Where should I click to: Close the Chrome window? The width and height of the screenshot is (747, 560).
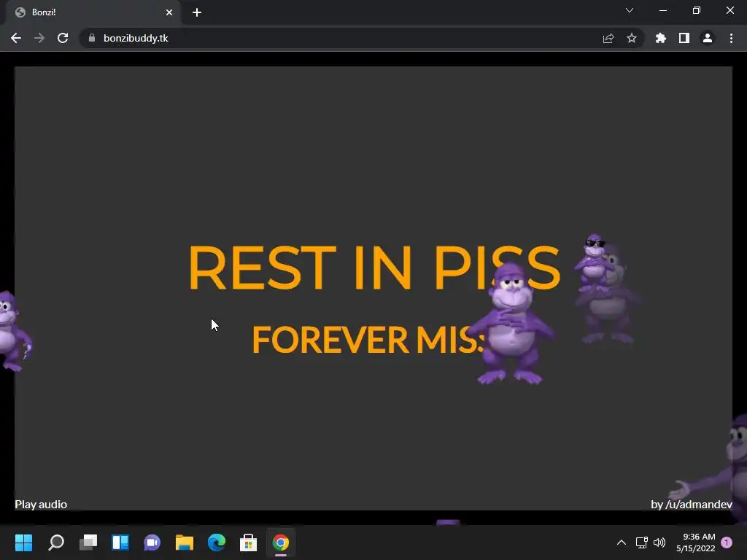click(729, 10)
